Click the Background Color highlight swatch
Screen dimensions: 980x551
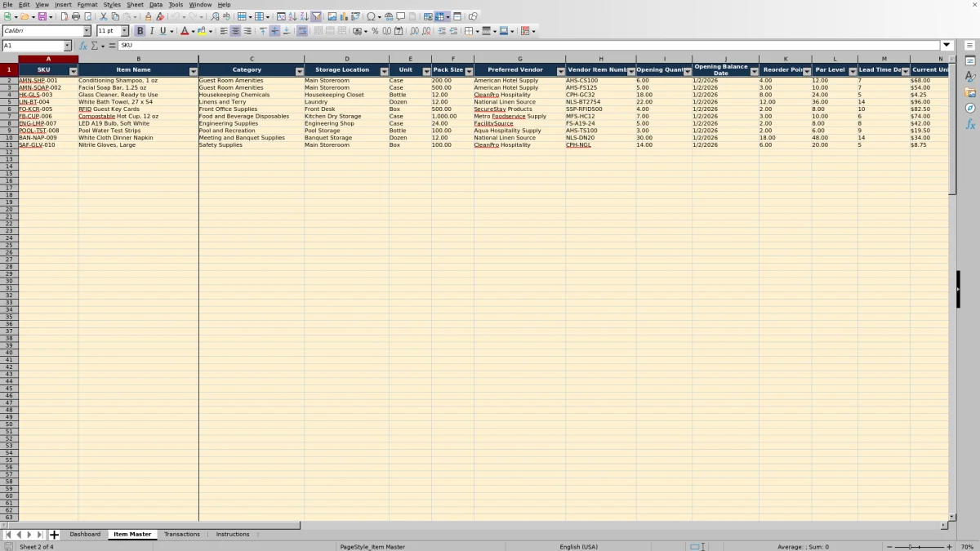tap(201, 31)
